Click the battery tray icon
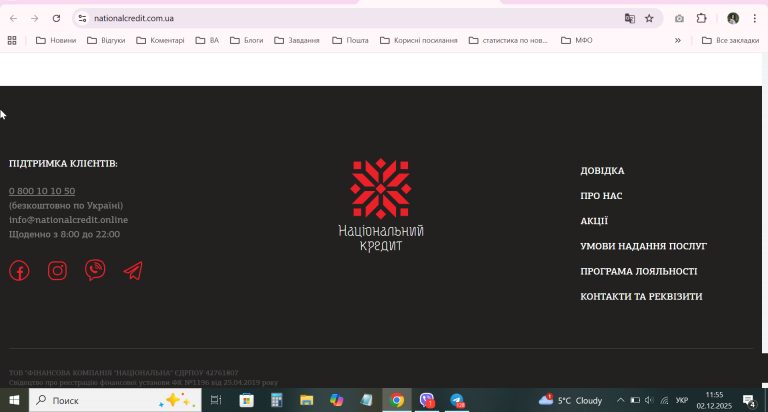 pyautogui.click(x=635, y=400)
